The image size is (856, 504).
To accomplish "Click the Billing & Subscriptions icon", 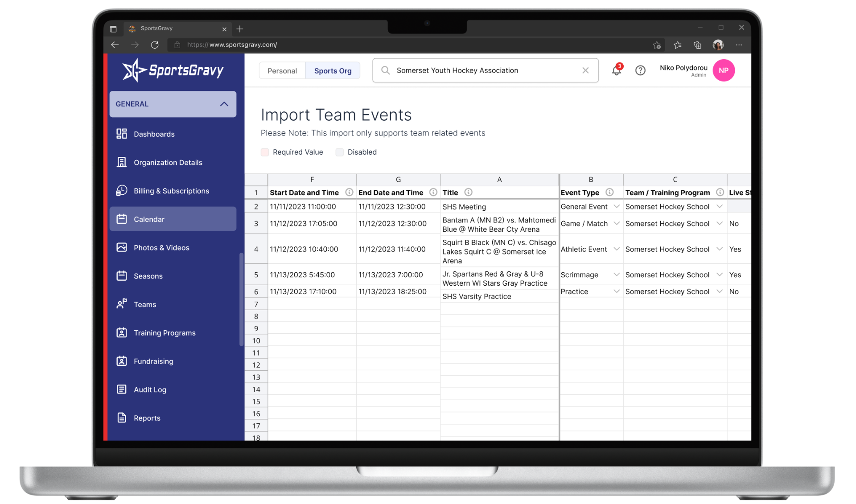I will pyautogui.click(x=121, y=191).
